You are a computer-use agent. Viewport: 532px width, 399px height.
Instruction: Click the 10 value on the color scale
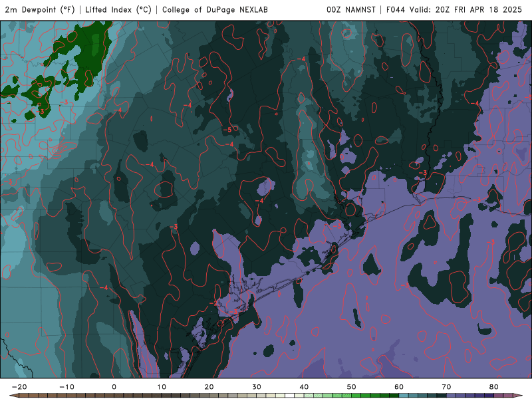pyautogui.click(x=162, y=387)
